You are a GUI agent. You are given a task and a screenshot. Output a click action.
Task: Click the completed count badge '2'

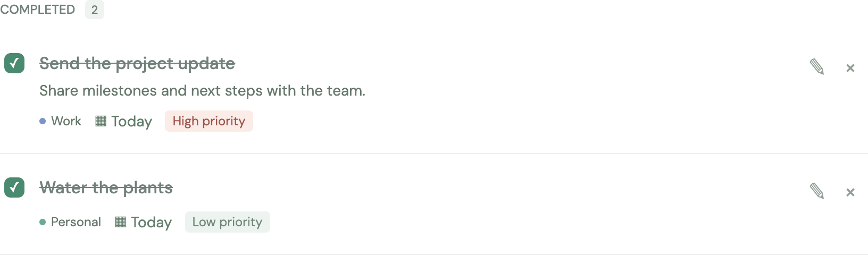(95, 10)
